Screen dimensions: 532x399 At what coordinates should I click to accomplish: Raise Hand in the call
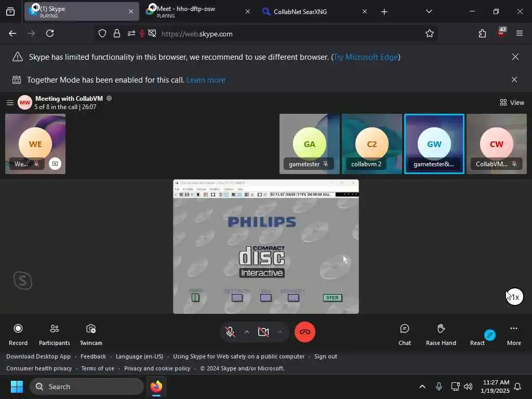pyautogui.click(x=441, y=334)
